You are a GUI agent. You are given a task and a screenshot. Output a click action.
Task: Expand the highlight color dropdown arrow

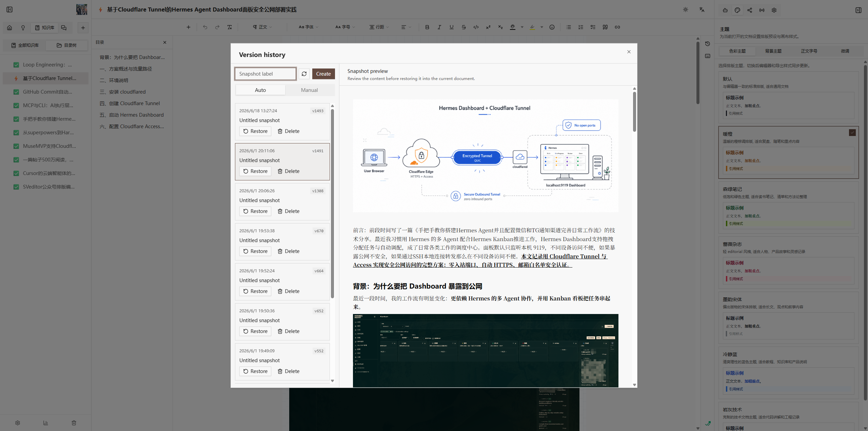tap(542, 27)
